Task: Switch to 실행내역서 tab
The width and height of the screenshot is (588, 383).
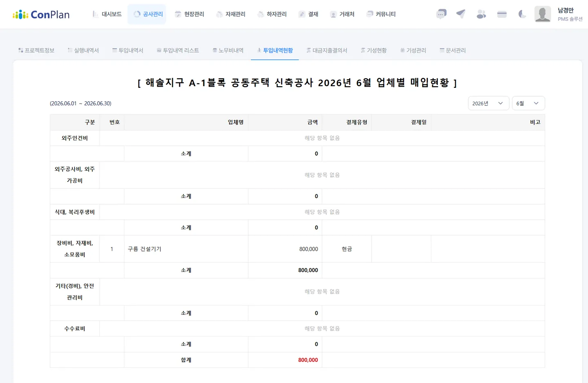Action: tap(83, 50)
